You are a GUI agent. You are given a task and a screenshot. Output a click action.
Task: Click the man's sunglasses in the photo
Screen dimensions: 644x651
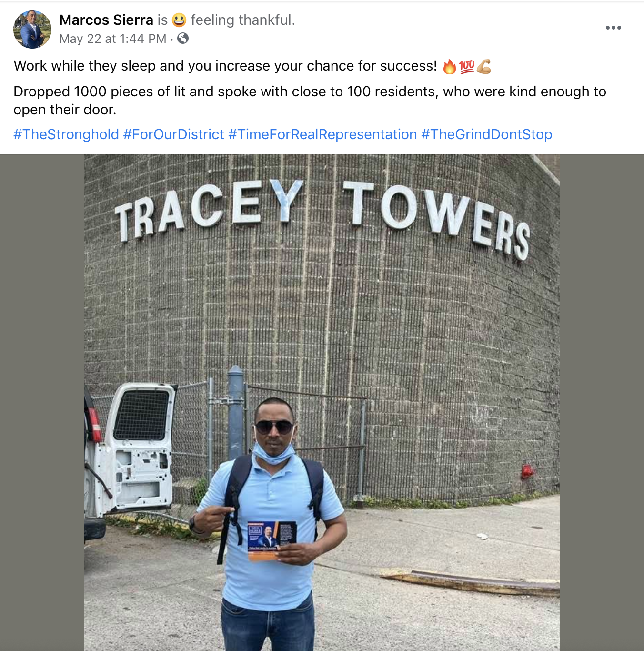pyautogui.click(x=274, y=426)
